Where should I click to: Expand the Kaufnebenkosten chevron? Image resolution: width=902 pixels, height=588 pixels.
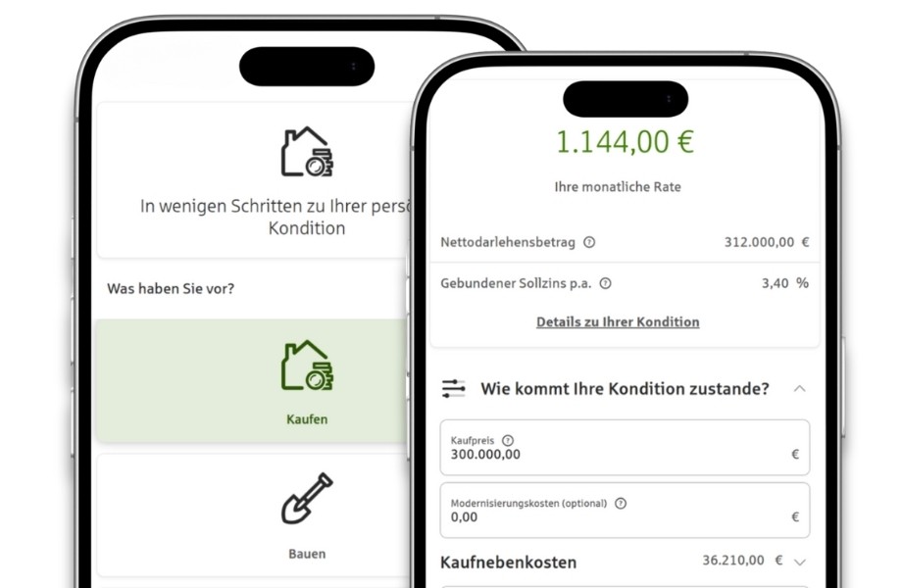[800, 563]
